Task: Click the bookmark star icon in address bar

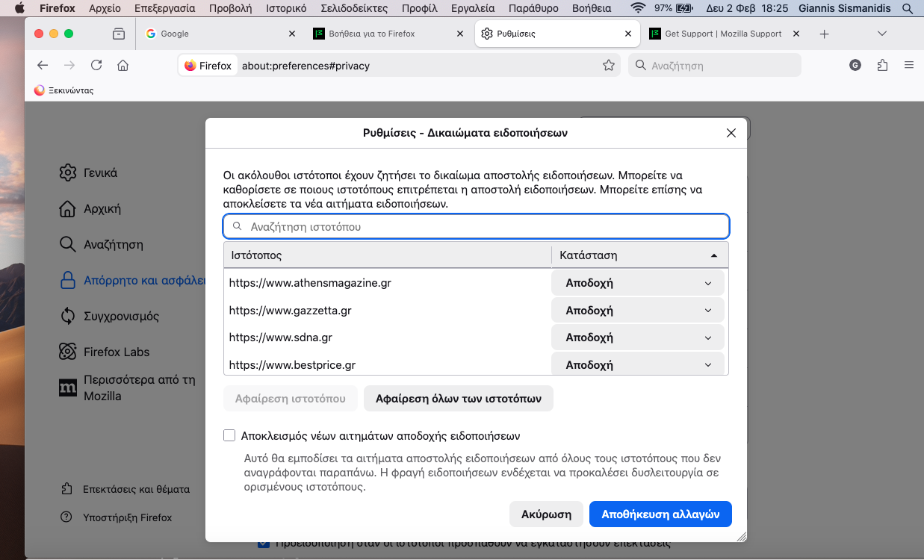Action: (x=609, y=66)
